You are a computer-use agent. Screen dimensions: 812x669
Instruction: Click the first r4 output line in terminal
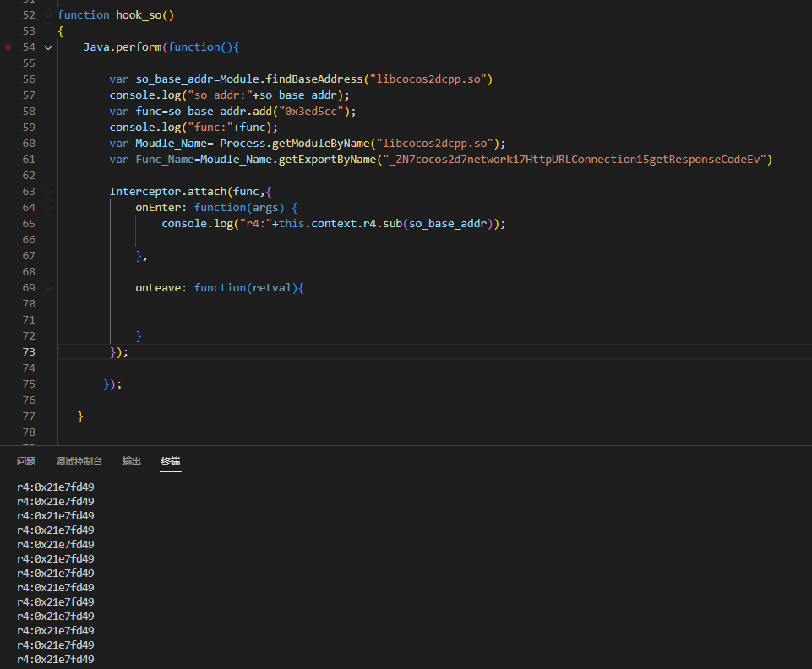(x=56, y=487)
